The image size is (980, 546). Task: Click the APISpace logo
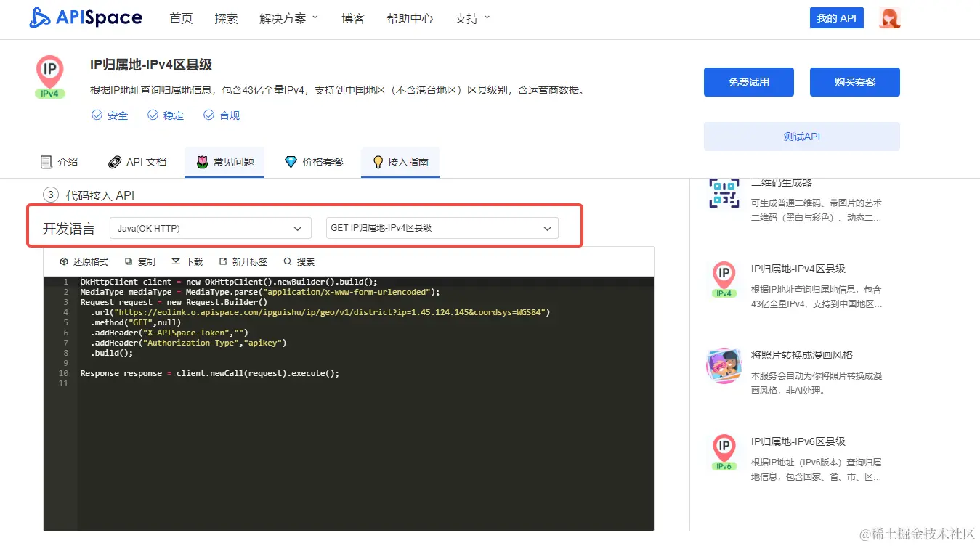(86, 18)
